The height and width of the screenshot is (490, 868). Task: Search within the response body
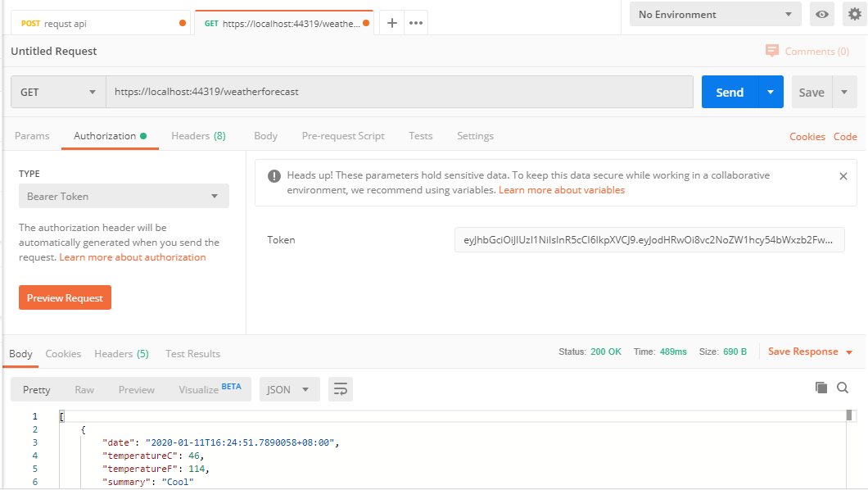pos(843,388)
